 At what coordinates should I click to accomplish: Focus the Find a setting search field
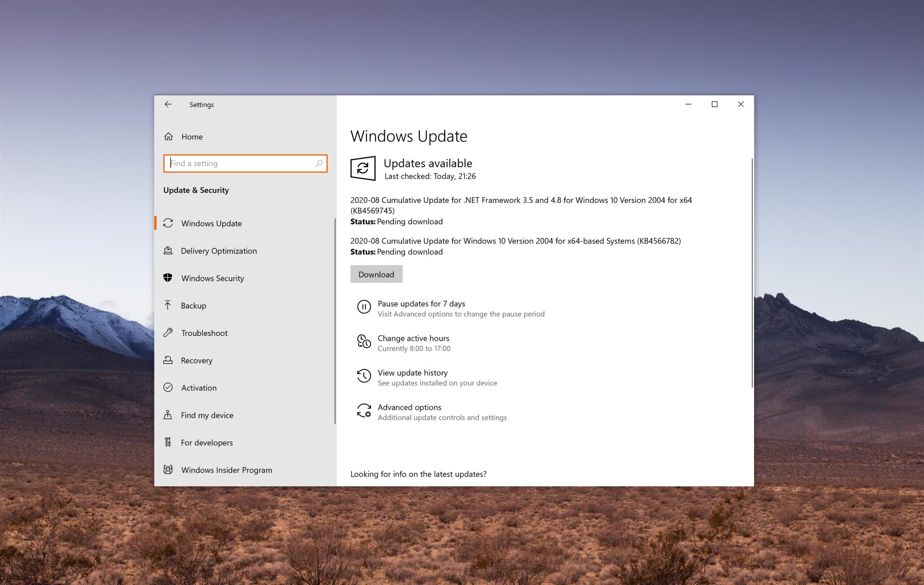(245, 164)
